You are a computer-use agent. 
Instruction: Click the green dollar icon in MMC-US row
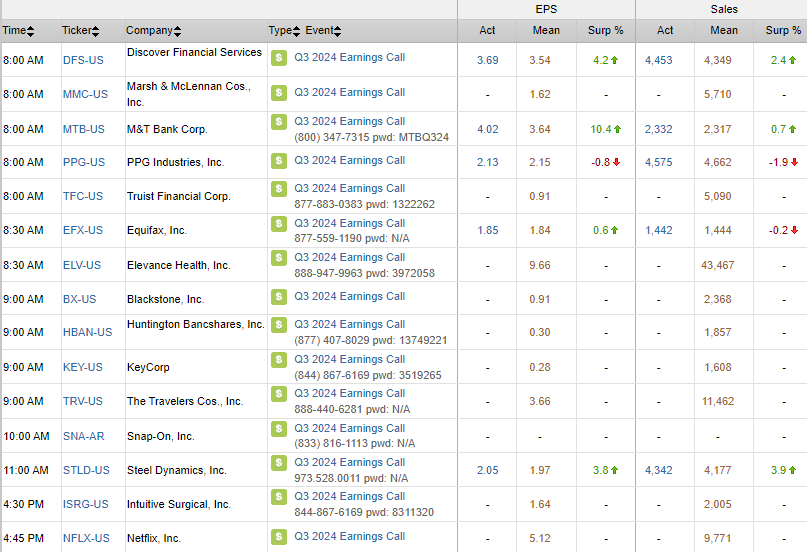coord(279,93)
